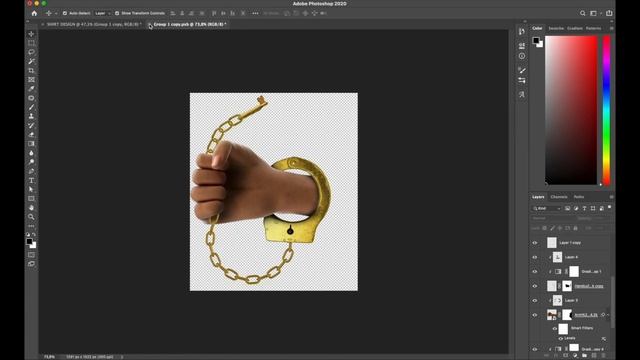This screenshot has width=640, height=360.
Task: Open the Search icon in the options bar
Action: [582, 13]
